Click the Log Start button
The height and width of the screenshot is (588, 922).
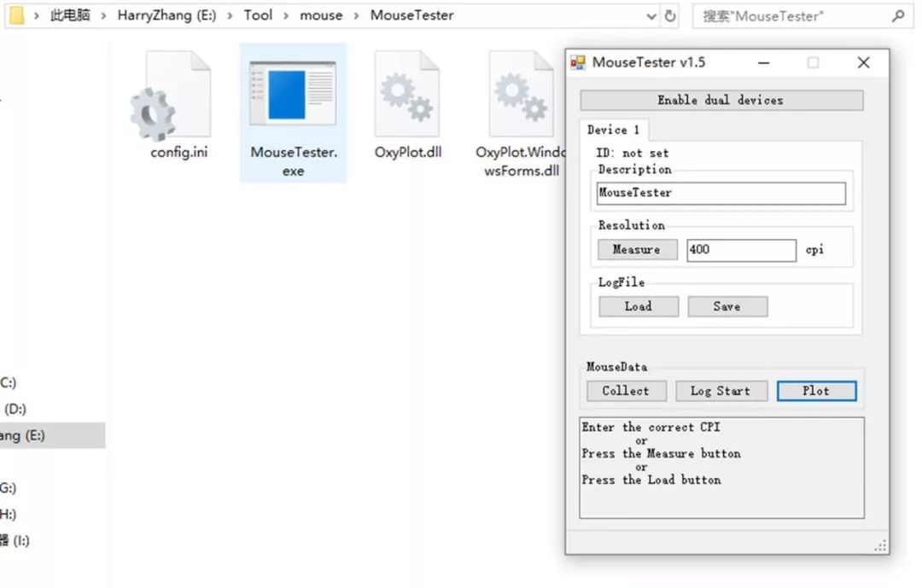click(x=721, y=391)
